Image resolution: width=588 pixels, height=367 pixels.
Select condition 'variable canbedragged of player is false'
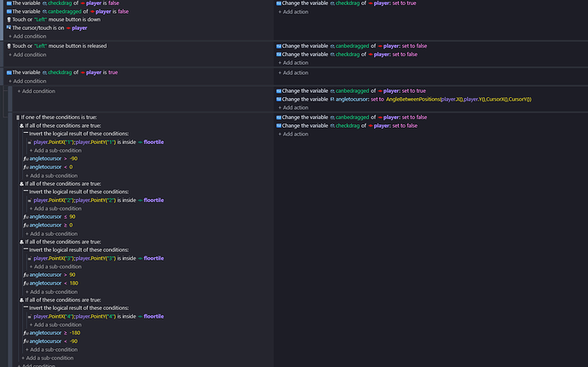click(67, 12)
